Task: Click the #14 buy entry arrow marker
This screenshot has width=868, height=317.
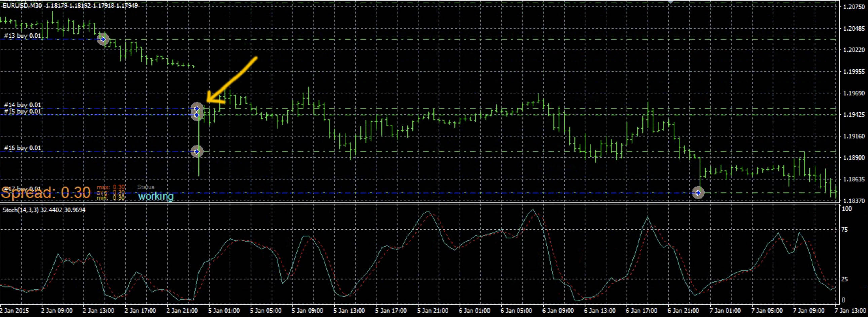Action: (x=197, y=108)
